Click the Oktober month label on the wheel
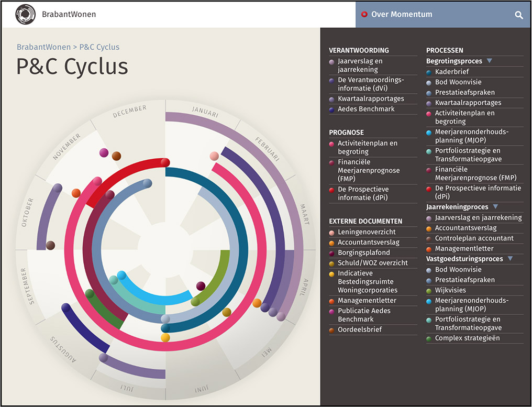532x407 pixels. click(28, 212)
